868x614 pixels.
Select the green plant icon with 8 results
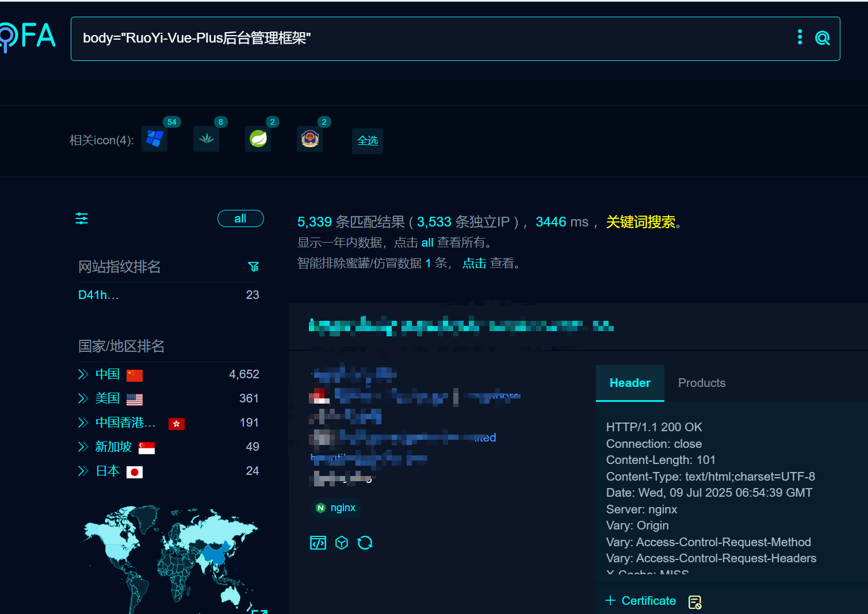click(206, 139)
